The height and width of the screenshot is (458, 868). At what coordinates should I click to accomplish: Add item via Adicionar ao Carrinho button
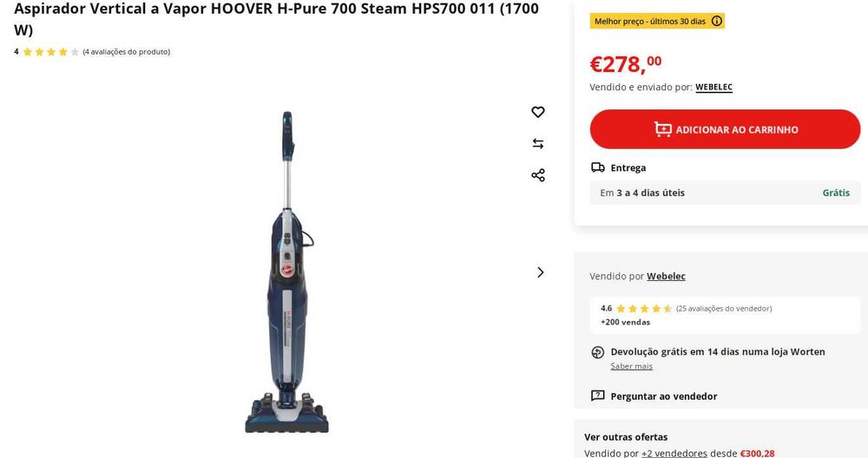(725, 129)
